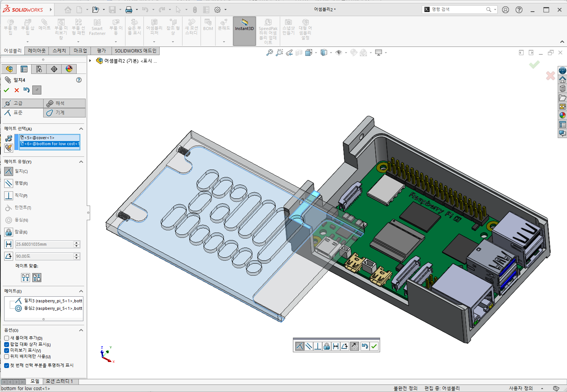Click the distance mate icon
Image resolution: width=567 pixels, height=392 pixels.
[9, 244]
